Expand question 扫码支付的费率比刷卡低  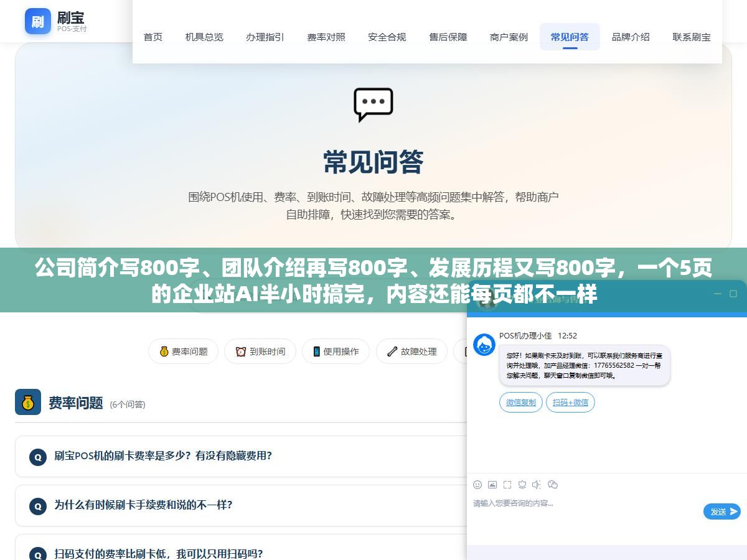pos(241,548)
